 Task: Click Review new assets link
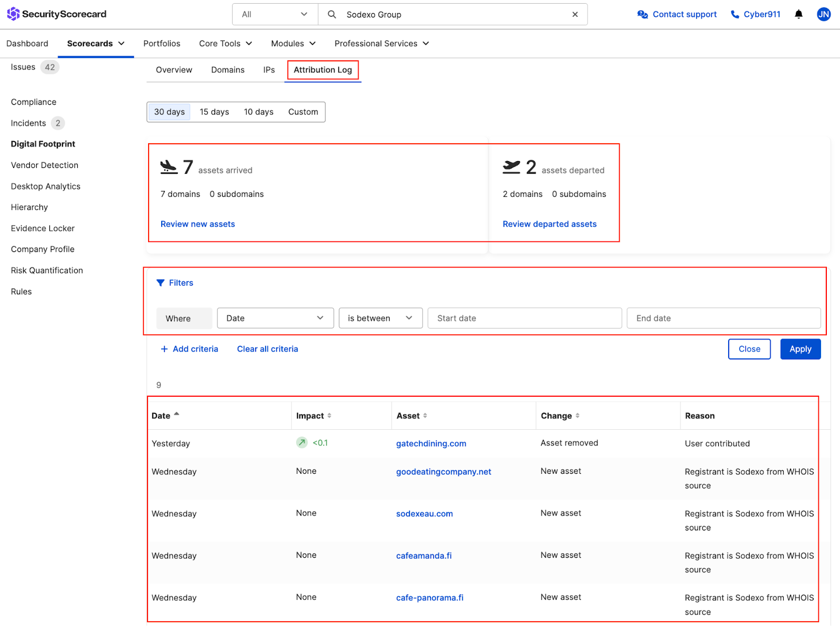(x=198, y=224)
